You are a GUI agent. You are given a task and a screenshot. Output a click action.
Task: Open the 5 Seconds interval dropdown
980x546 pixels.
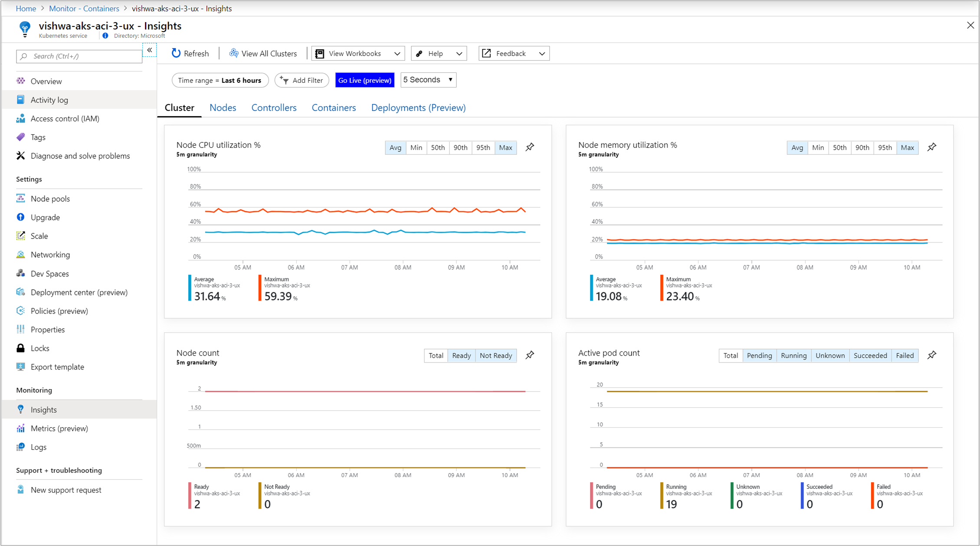(x=428, y=80)
